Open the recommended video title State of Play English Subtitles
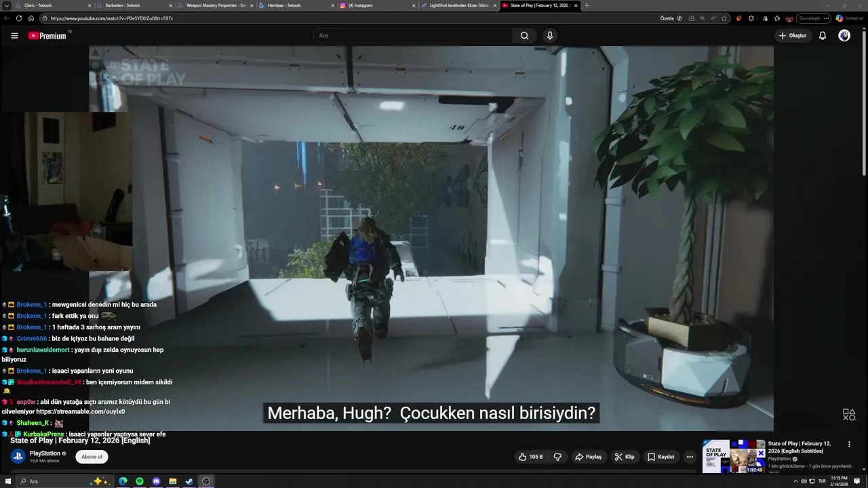This screenshot has width=868, height=488. point(801,447)
